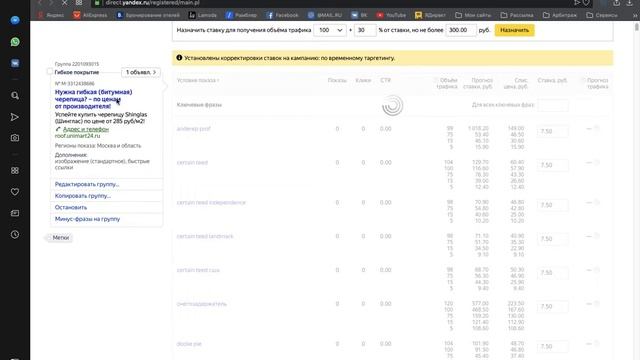Click the download icon in browser toolbar

(629, 3)
